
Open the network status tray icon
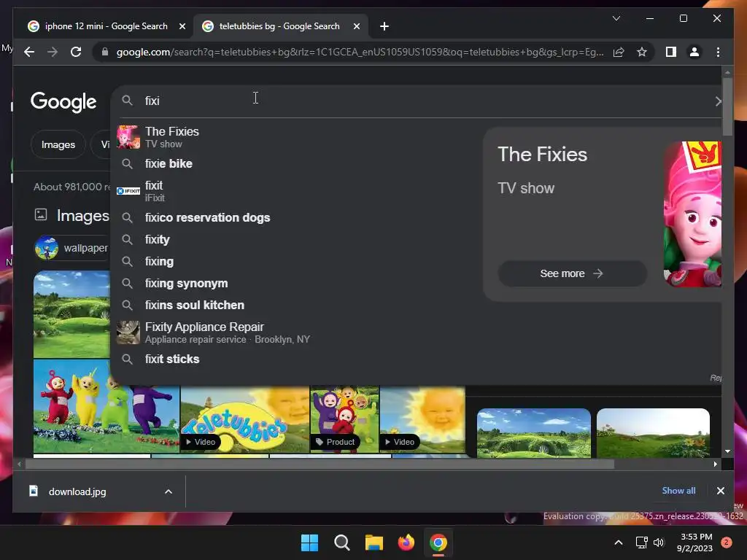(x=642, y=542)
